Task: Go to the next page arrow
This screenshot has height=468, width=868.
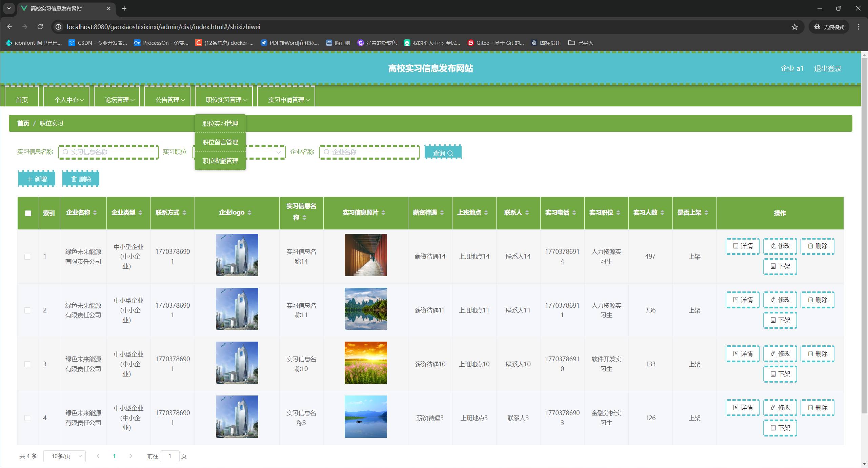Action: [x=131, y=456]
